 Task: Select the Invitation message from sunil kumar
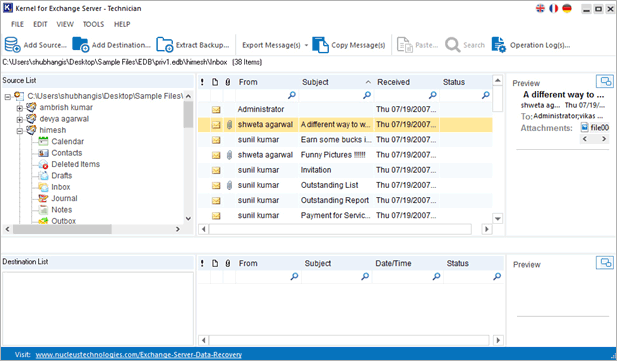click(345, 170)
